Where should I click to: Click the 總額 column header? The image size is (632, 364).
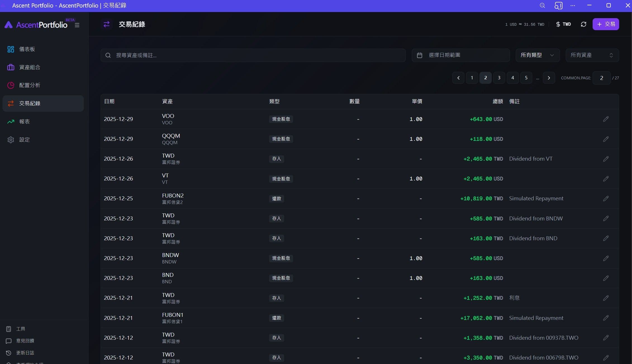[498, 101]
